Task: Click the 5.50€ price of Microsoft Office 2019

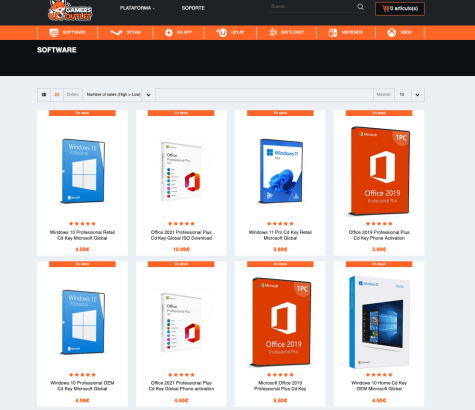Action: (280, 400)
